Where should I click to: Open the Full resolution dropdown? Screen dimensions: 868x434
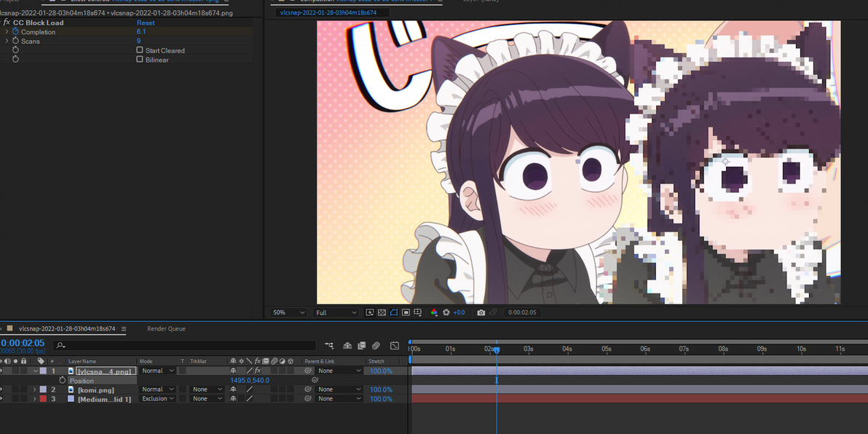coord(336,313)
